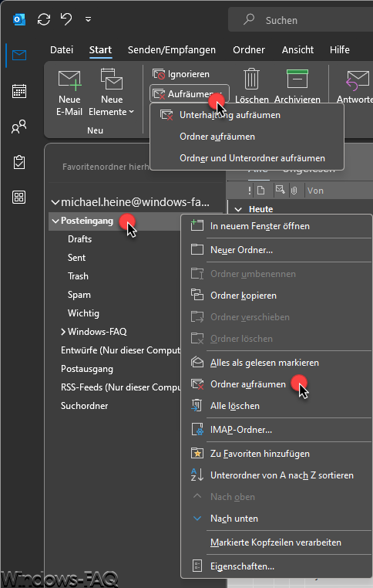Choose Markierte Kopfzeilen verarbeiten
Screen dimensions: 373x588
coord(277,542)
